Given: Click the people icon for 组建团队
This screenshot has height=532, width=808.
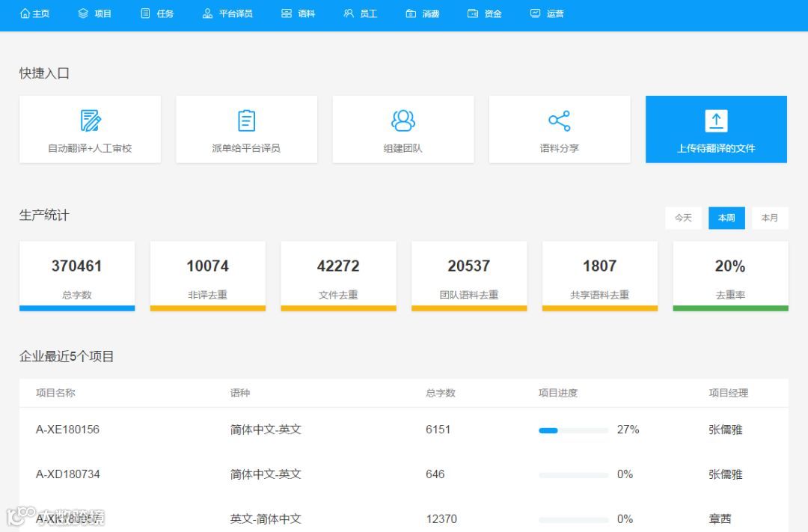Looking at the screenshot, I should 403,120.
